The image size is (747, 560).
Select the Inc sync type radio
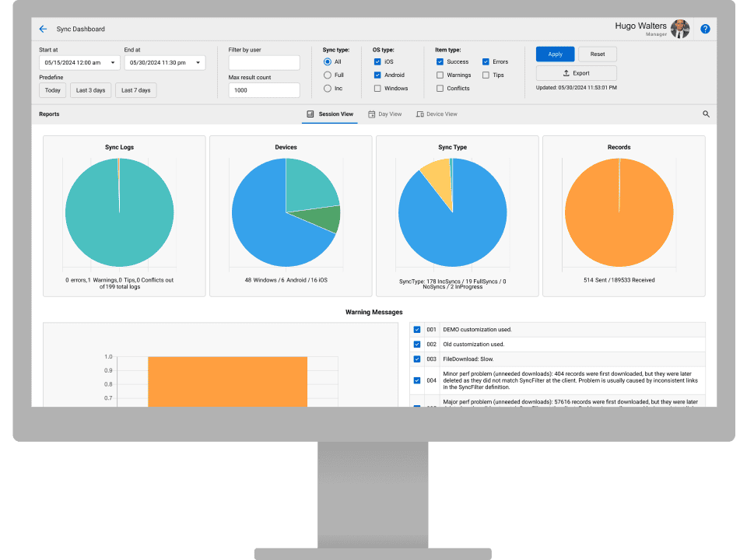328,89
